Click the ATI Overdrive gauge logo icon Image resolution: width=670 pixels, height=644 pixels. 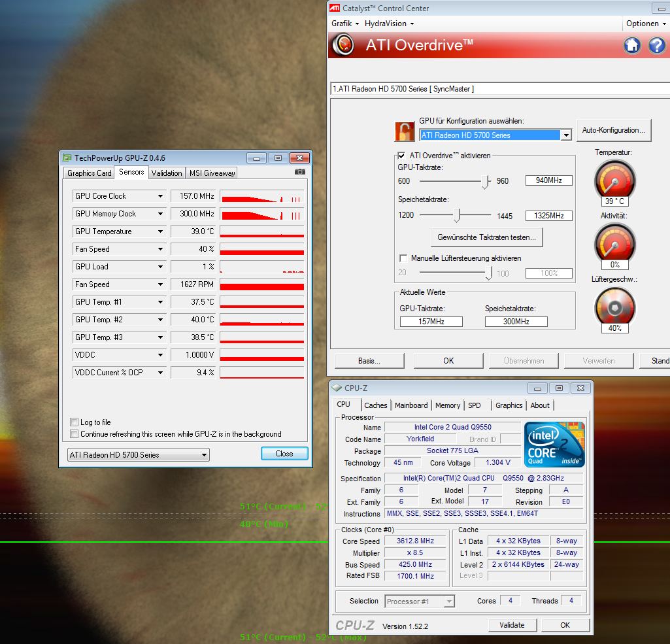344,45
